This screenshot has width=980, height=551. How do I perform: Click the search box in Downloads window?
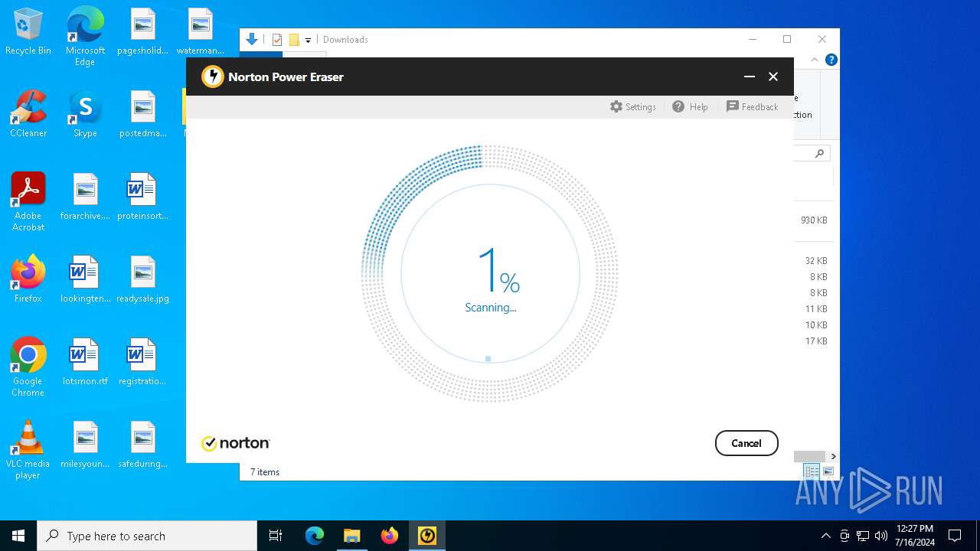pyautogui.click(x=812, y=153)
